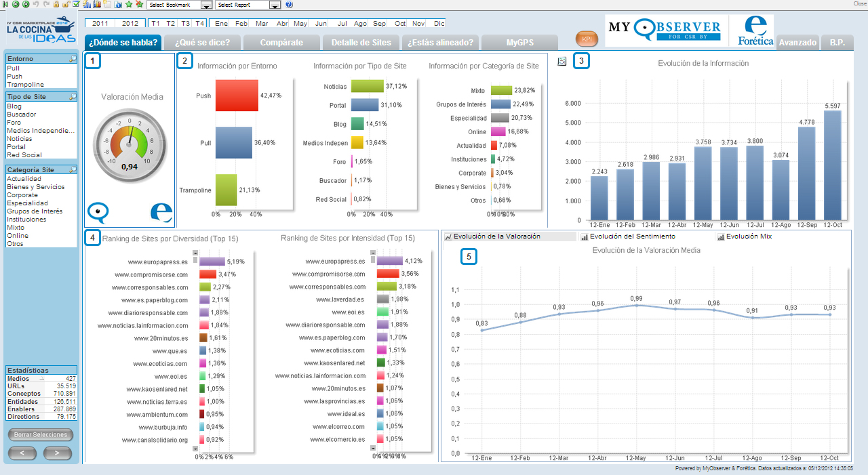Click the Push bar in Información por Entorno
The image size is (868, 475).
pos(237,96)
